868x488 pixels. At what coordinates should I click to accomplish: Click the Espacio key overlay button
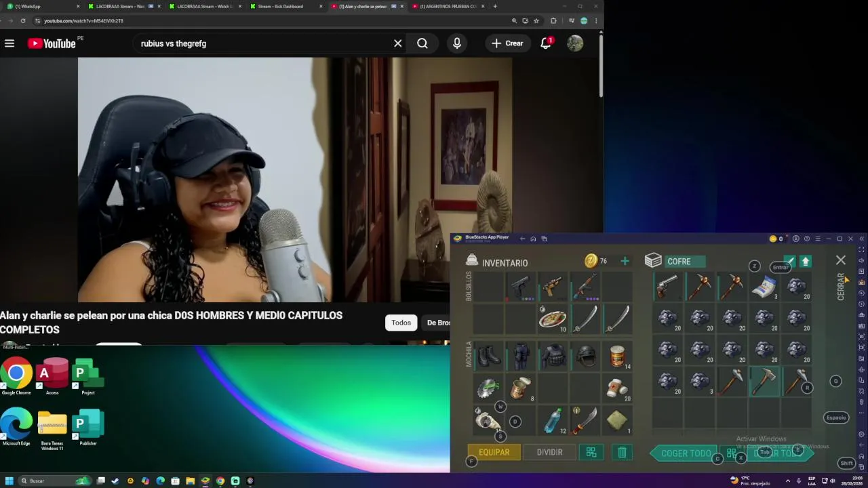click(x=836, y=418)
